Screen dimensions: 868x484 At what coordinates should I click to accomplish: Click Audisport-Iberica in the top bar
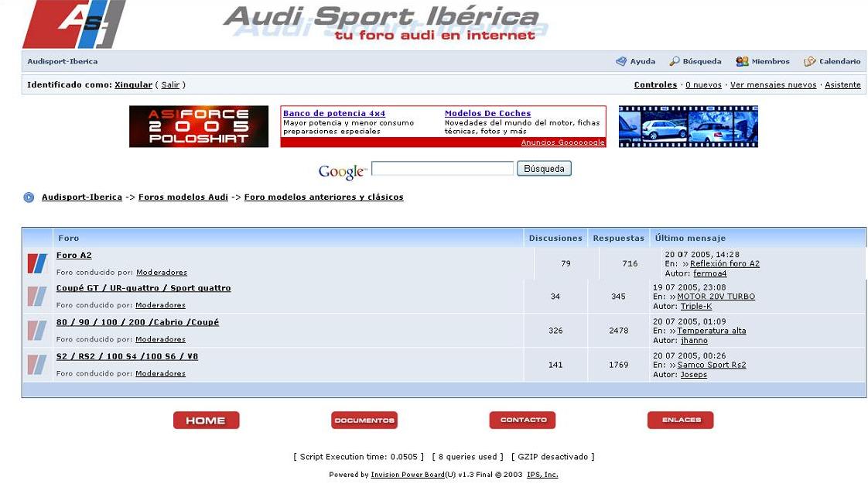pyautogui.click(x=63, y=61)
